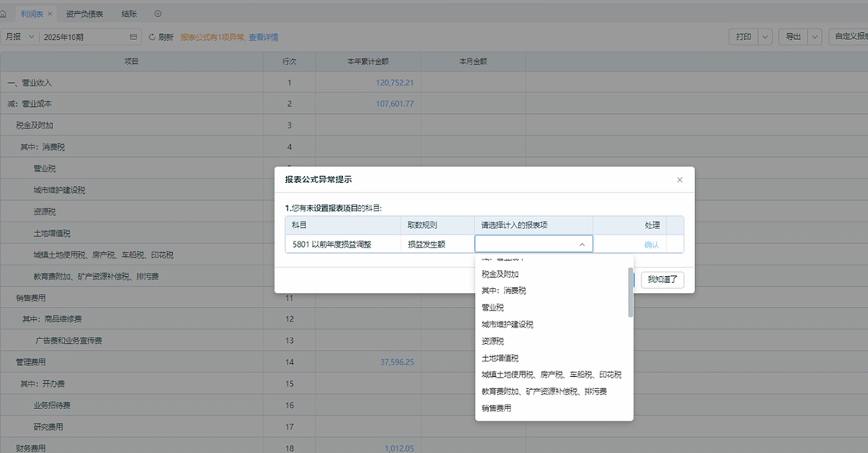Screen dimensions: 868x453
Task: Click the 确认 link in 处理 column
Action: [x=651, y=245]
